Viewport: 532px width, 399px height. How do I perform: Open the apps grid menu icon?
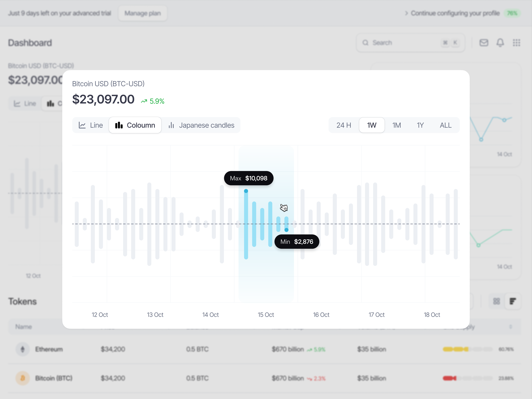pyautogui.click(x=516, y=43)
